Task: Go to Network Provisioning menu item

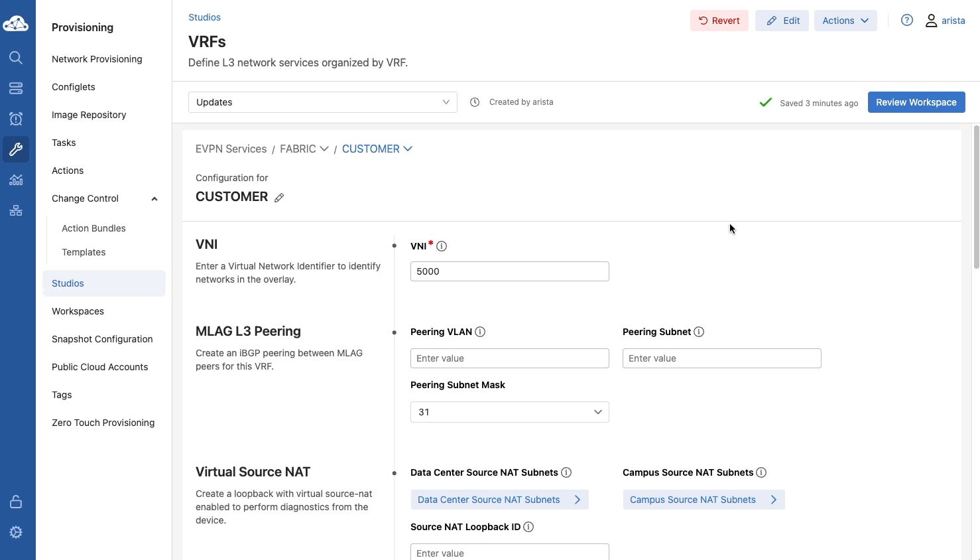Action: coord(97,59)
